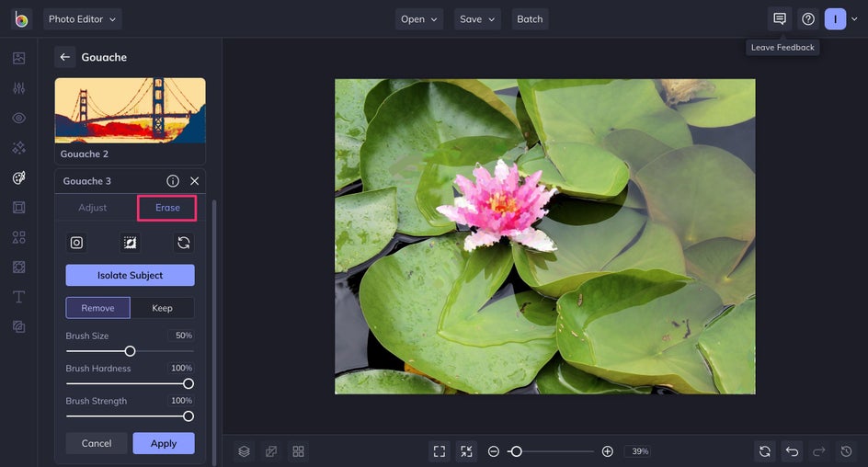Click the Isolate Subject button

[130, 275]
